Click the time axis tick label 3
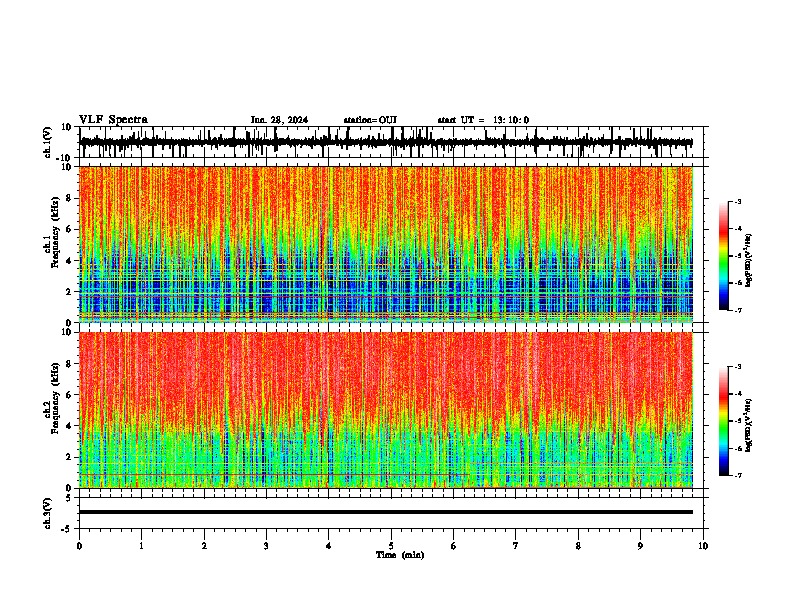This screenshot has width=792, height=612. [x=266, y=546]
